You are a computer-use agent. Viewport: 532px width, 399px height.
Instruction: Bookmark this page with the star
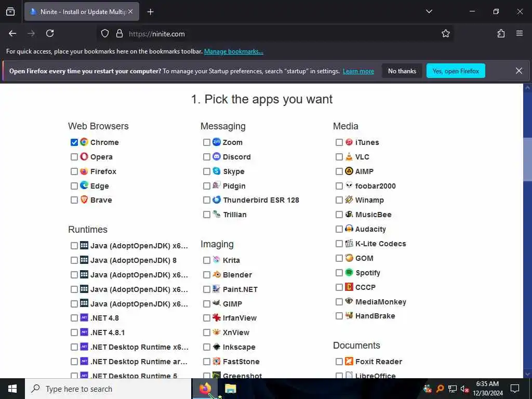coord(445,33)
